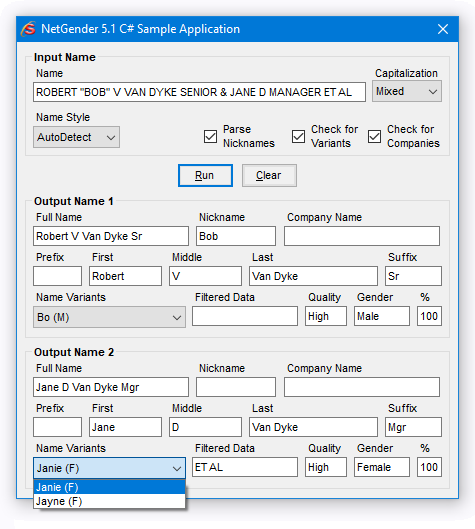Screen dimensions: 475x529
Task: Toggle the Check for Companies checkbox
Action: [x=374, y=137]
